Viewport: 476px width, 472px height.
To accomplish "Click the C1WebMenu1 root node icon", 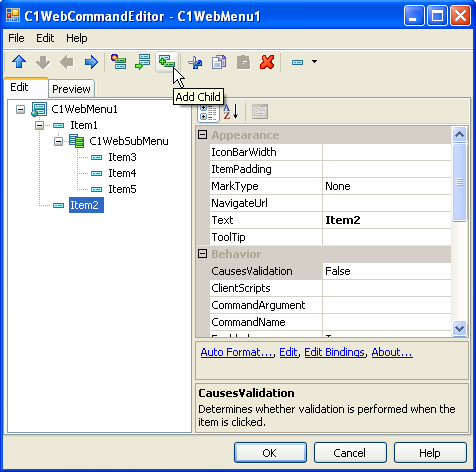I will (39, 109).
